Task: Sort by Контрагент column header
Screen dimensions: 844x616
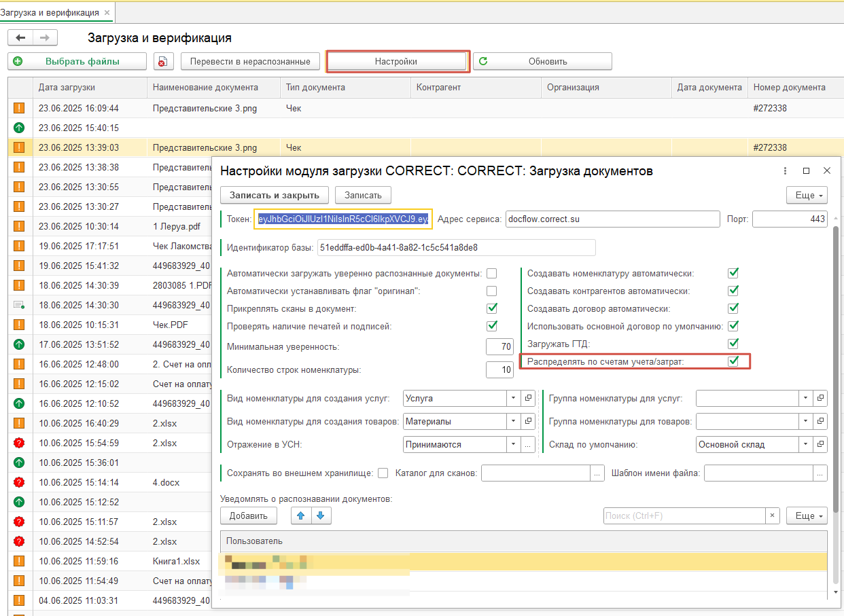Action: [x=476, y=88]
